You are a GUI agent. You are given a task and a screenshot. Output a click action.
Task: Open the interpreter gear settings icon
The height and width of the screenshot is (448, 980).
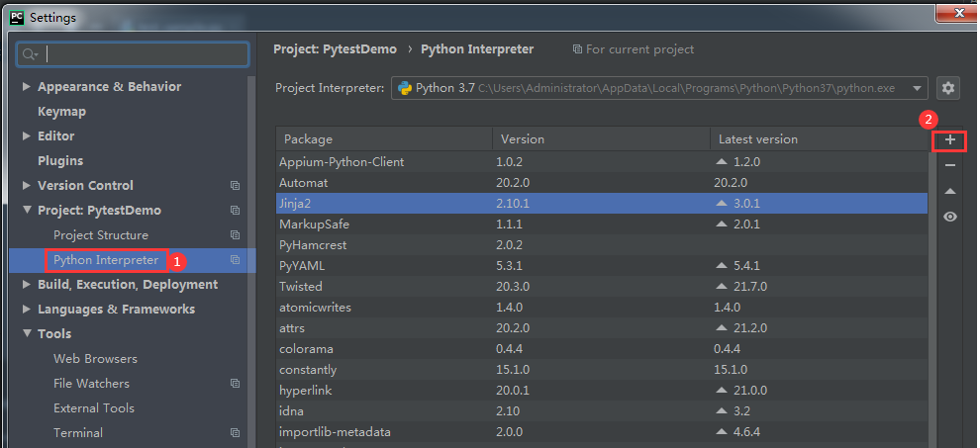pos(948,88)
